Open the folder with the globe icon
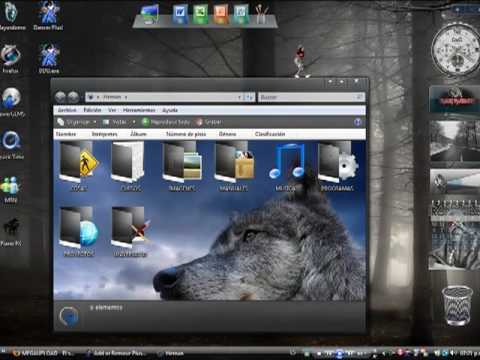The width and height of the screenshot is (480, 360). coord(79,231)
